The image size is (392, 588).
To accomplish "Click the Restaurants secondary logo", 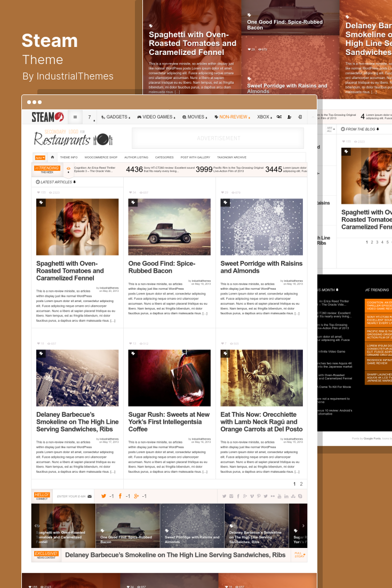I will (73, 138).
